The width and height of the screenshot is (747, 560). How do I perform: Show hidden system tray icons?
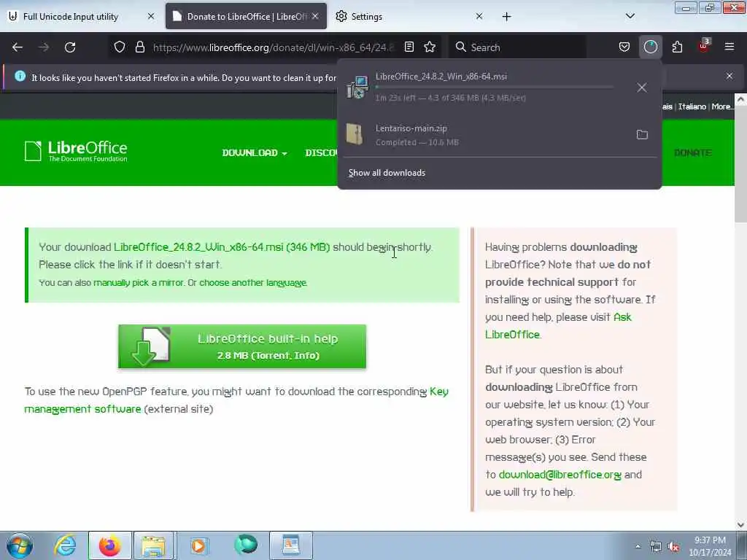638,546
